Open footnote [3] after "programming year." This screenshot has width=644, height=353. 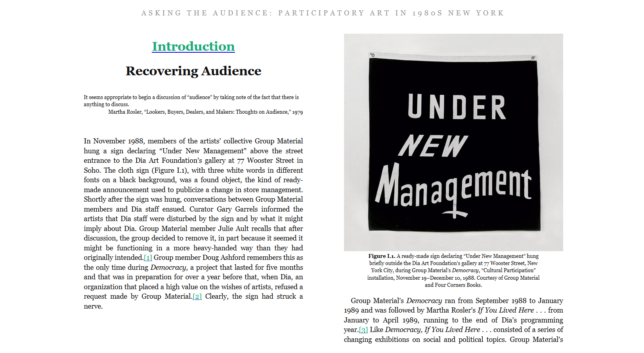363,330
